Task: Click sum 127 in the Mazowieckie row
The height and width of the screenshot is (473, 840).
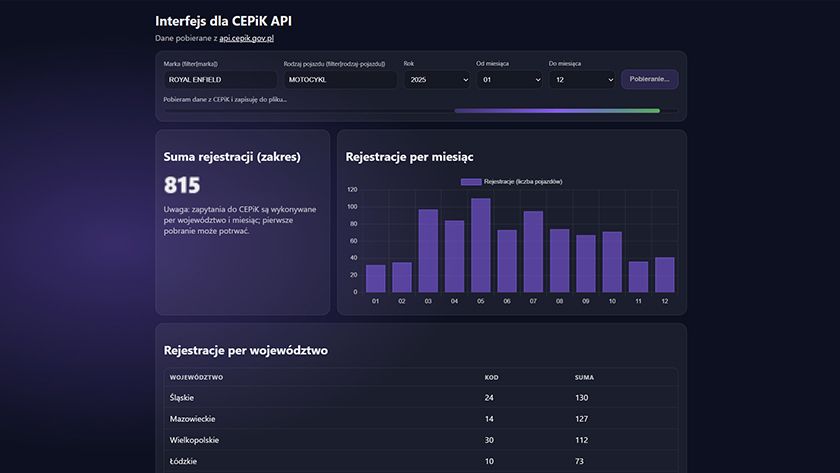Action: (x=581, y=419)
